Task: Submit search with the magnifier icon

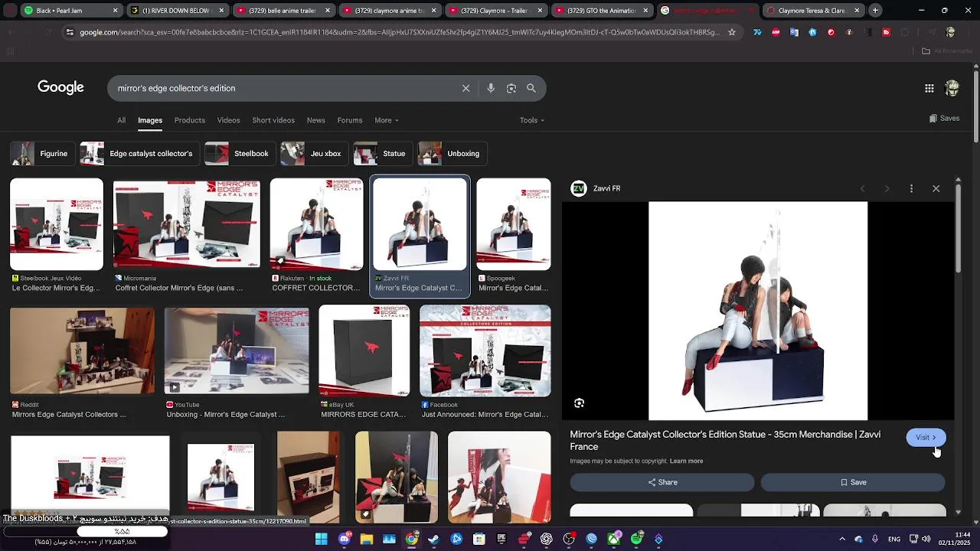Action: pos(531,88)
